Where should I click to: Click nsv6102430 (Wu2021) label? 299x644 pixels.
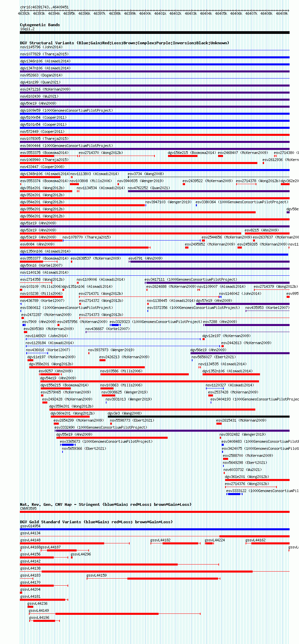(39, 96)
